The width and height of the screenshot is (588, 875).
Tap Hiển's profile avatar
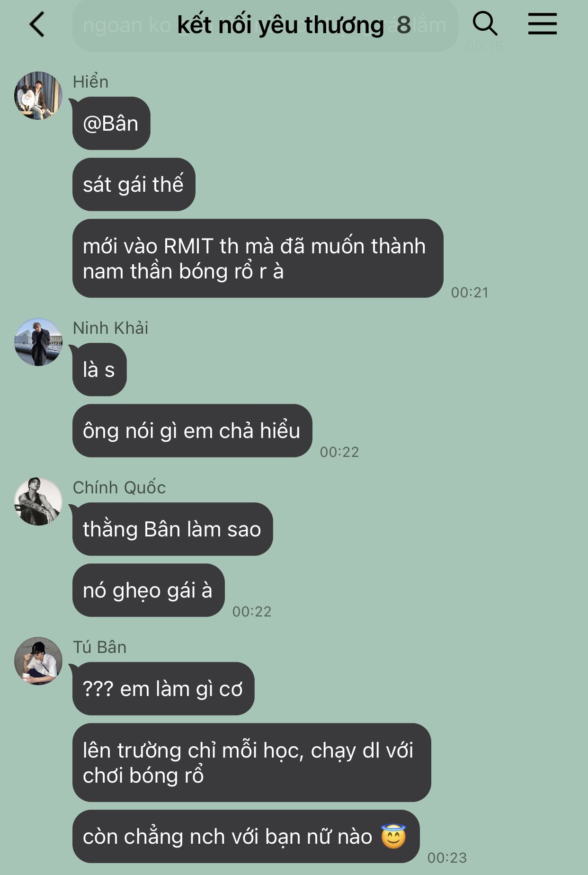pyautogui.click(x=38, y=96)
